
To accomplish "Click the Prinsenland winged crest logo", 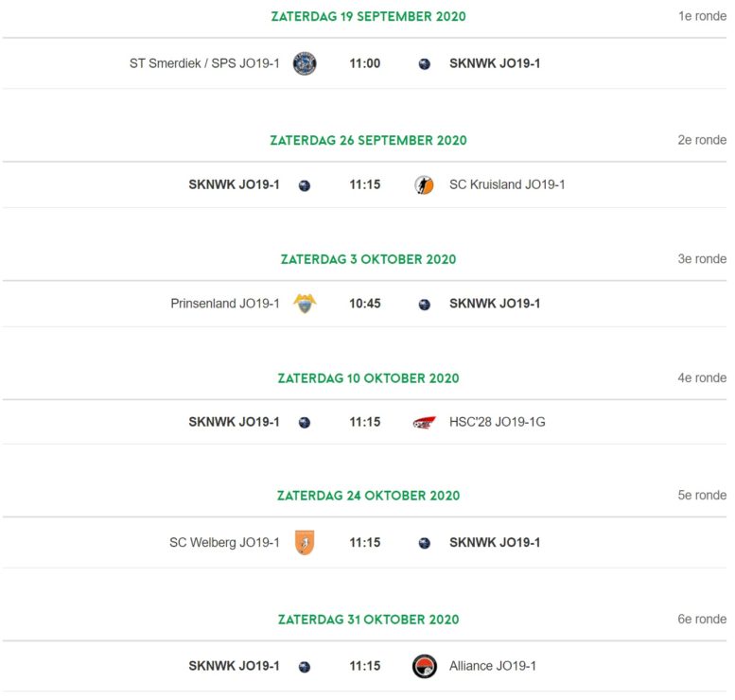I will [305, 304].
